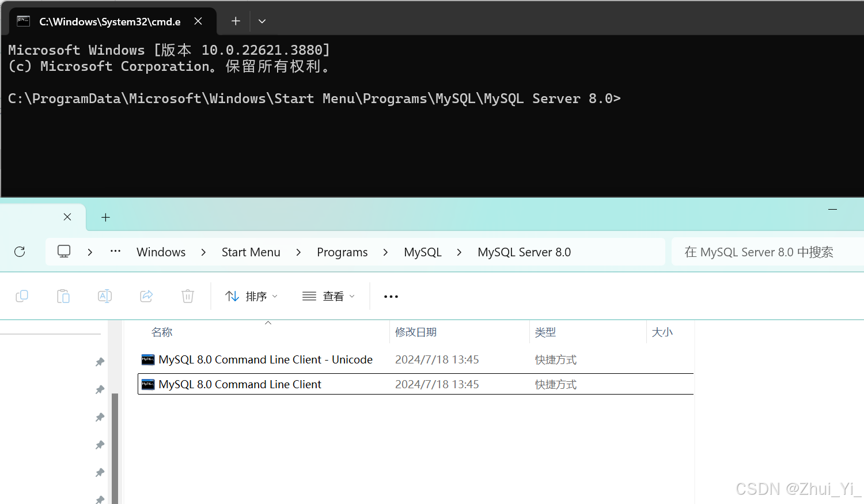Open the terminal profile dropdown arrow
This screenshot has height=504, width=864.
tap(262, 21)
